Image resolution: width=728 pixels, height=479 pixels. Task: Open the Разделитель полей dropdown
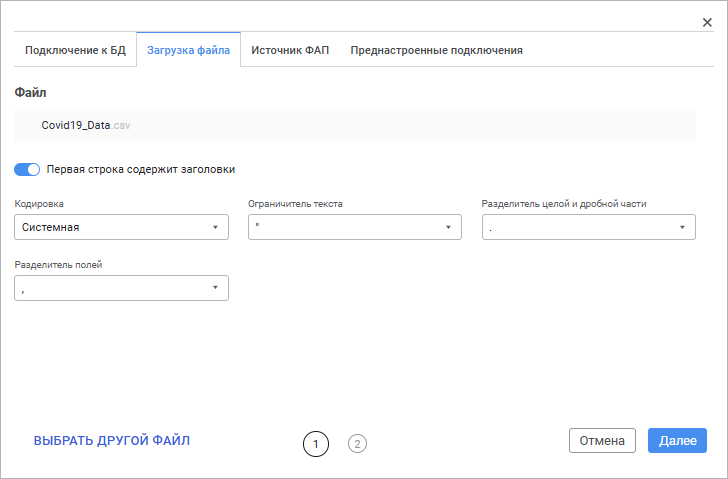click(x=110, y=288)
